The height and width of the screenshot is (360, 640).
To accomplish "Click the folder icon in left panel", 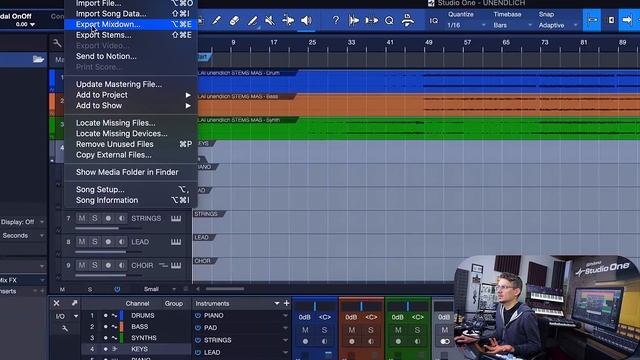I will (x=38, y=59).
